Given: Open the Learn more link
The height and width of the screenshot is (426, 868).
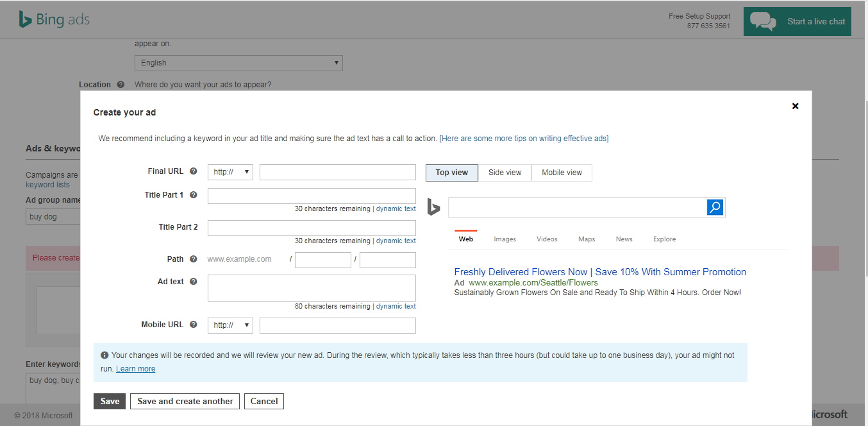Looking at the screenshot, I should [135, 369].
